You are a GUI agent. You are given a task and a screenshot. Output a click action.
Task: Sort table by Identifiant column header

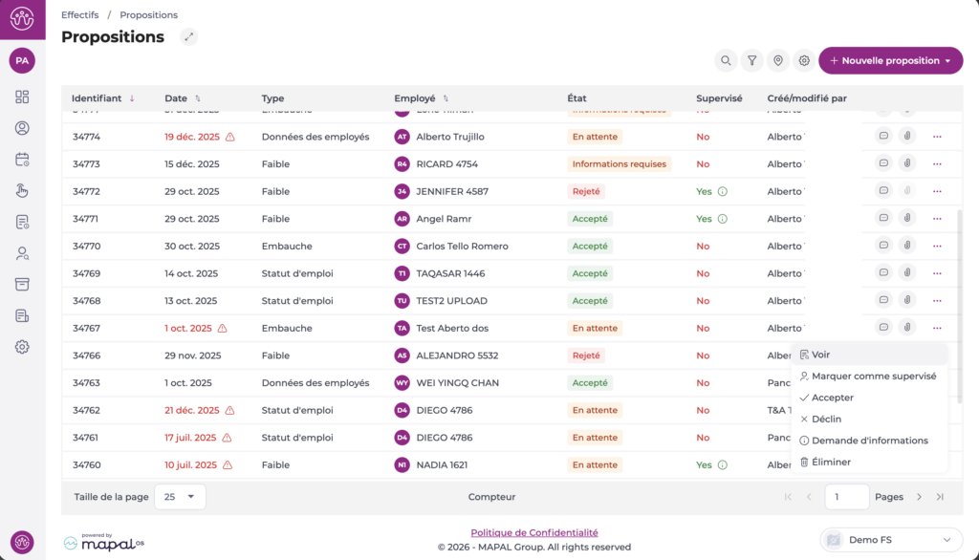click(97, 98)
